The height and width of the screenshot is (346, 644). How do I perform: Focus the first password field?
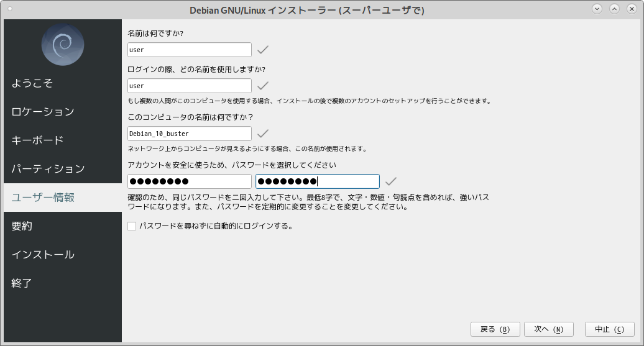point(190,181)
